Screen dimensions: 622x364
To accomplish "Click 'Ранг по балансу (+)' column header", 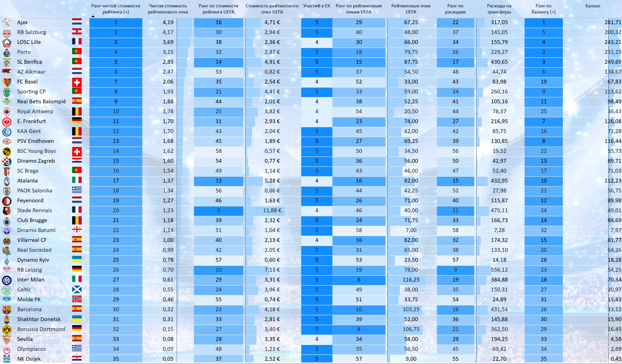I will pyautogui.click(x=543, y=9).
